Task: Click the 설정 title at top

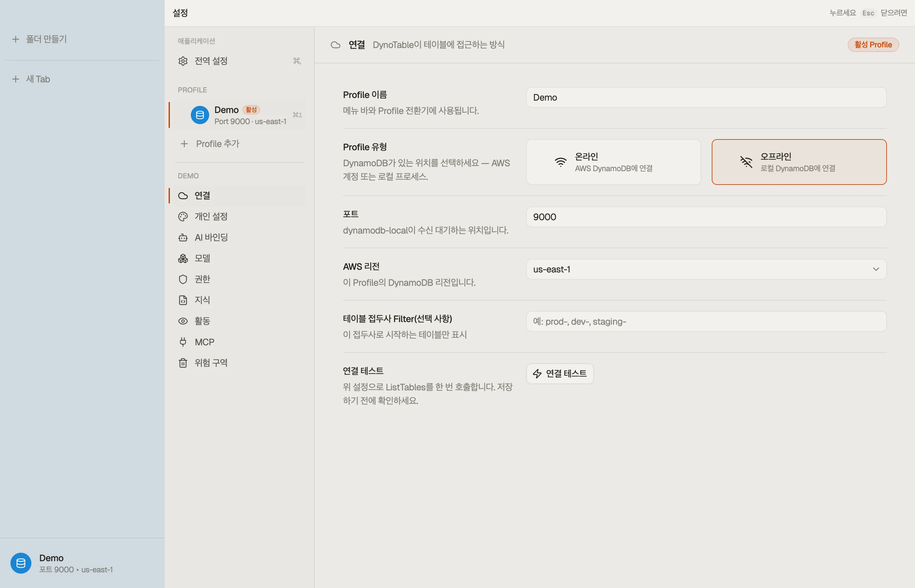Action: pos(180,13)
